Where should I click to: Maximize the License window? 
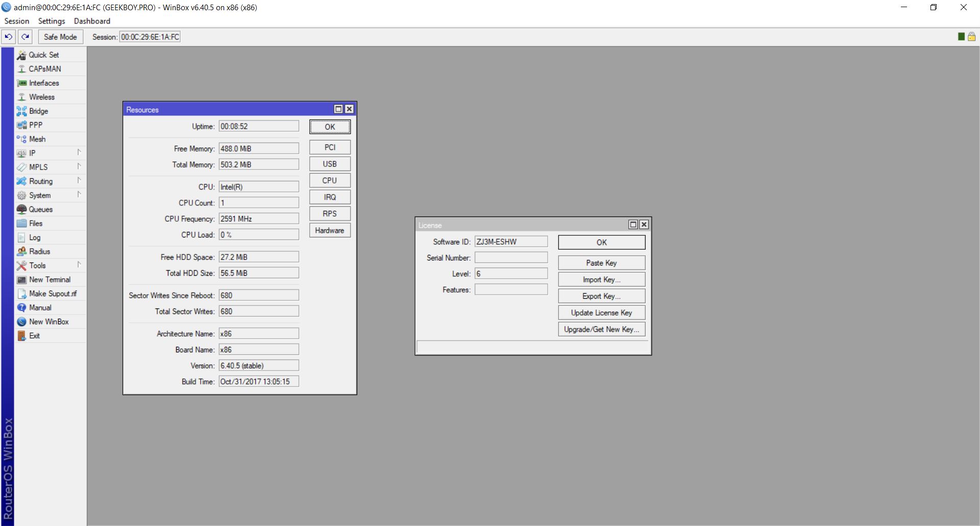pyautogui.click(x=633, y=224)
